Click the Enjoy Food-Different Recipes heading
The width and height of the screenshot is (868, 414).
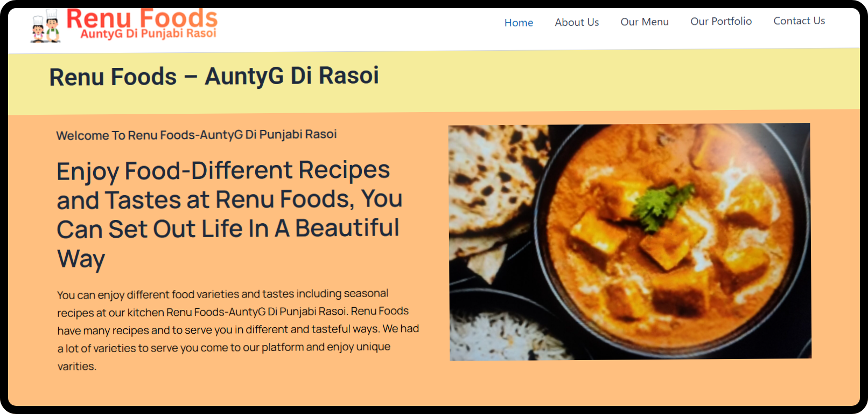point(229,214)
